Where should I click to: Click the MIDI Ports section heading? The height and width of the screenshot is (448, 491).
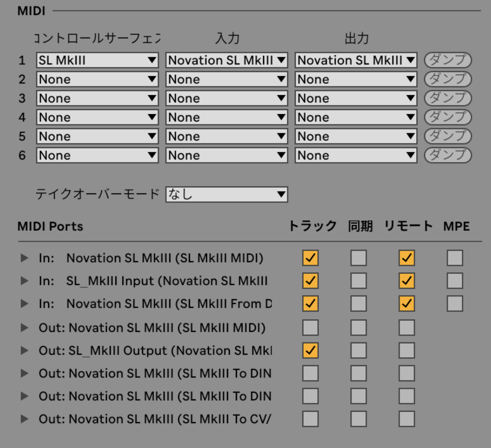click(x=50, y=226)
